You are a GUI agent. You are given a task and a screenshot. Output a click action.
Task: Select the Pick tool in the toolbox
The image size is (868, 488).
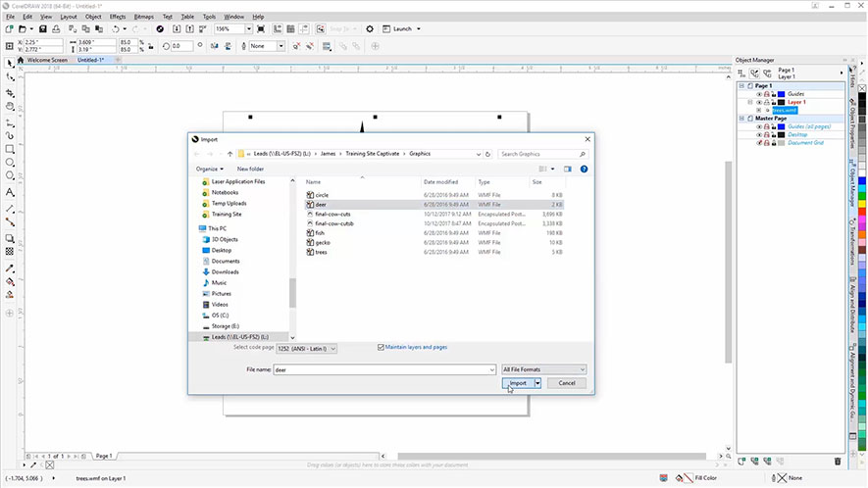[x=10, y=63]
